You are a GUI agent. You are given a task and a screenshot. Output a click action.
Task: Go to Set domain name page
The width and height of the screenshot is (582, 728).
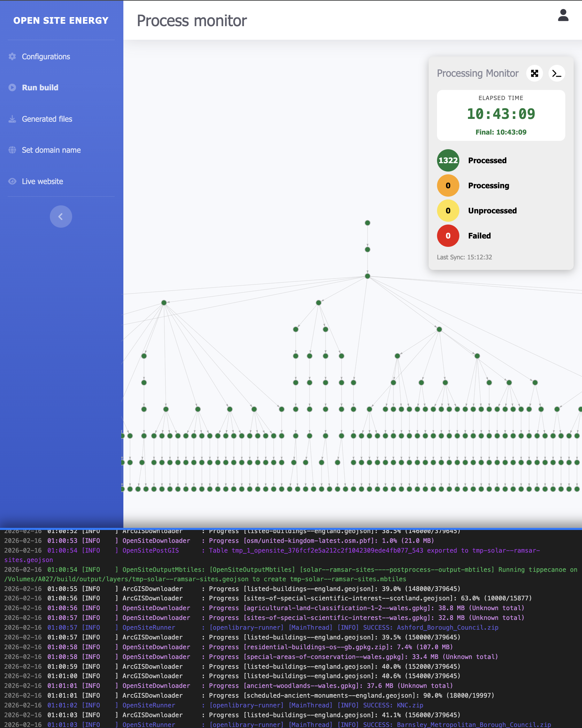[x=51, y=150]
